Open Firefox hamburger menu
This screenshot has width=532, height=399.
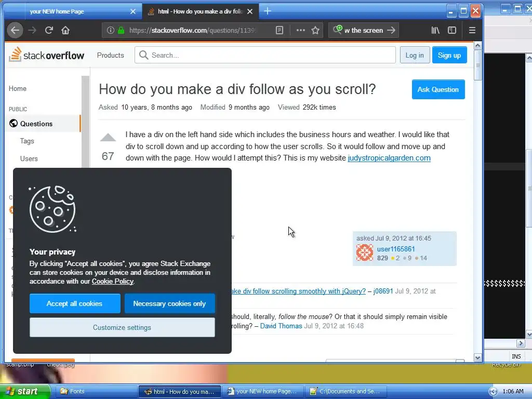pos(472,30)
